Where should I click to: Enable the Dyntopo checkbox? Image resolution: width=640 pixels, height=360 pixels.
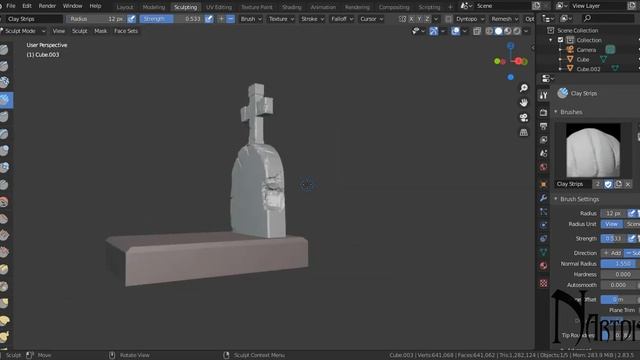449,19
